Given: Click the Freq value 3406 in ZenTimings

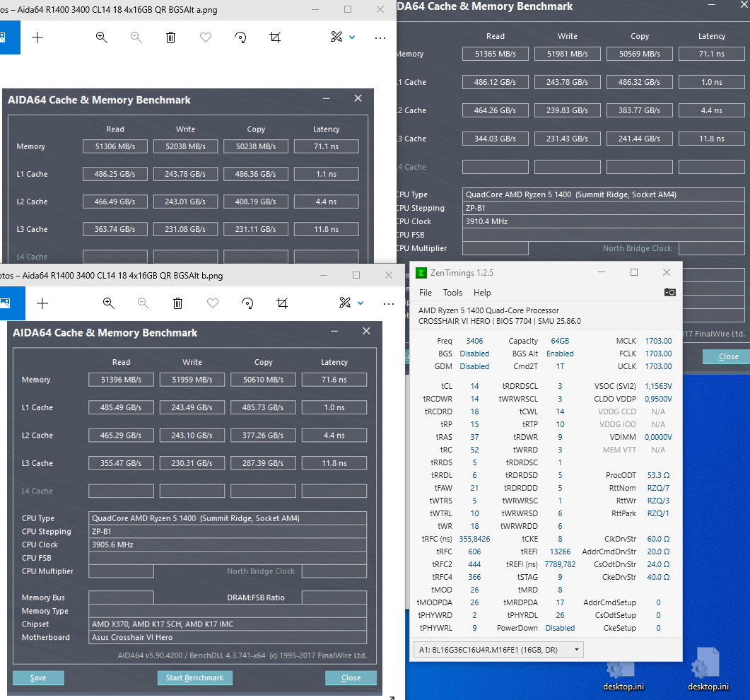Looking at the screenshot, I should [474, 341].
